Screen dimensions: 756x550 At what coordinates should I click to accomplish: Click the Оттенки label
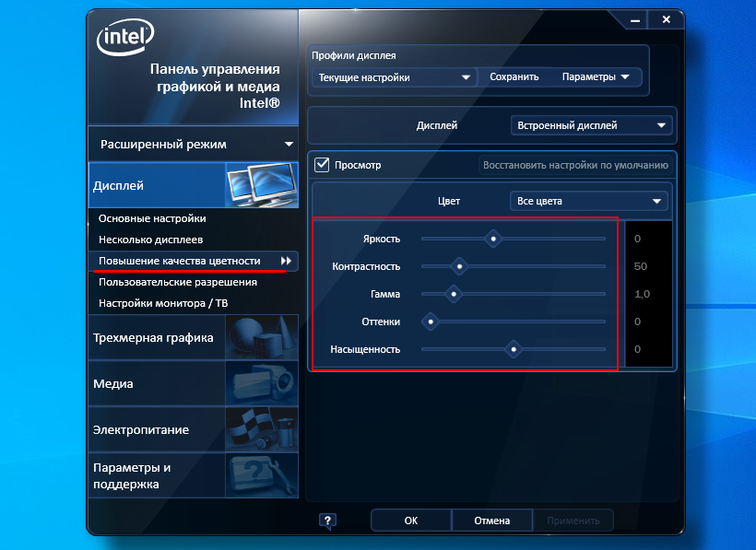tap(381, 322)
